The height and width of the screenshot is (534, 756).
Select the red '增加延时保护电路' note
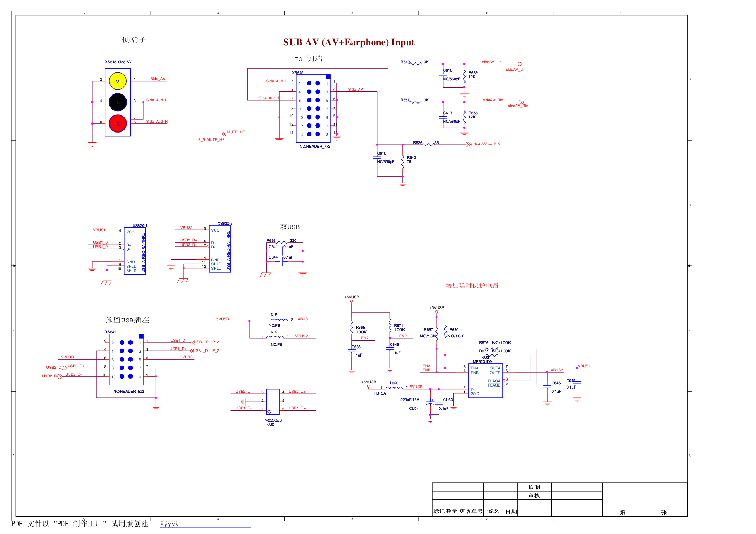pos(472,286)
